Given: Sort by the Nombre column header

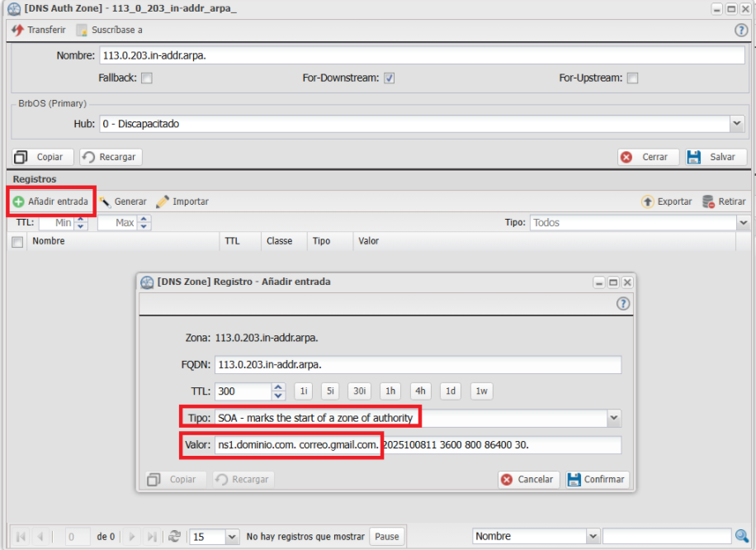Looking at the screenshot, I should point(49,241).
